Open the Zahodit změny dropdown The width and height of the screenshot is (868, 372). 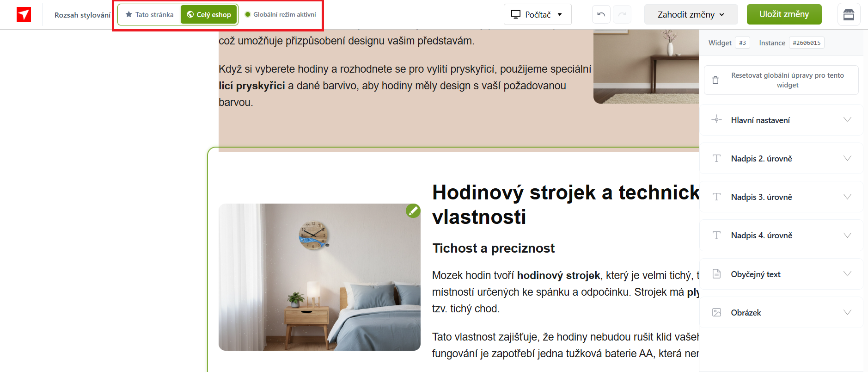(690, 14)
